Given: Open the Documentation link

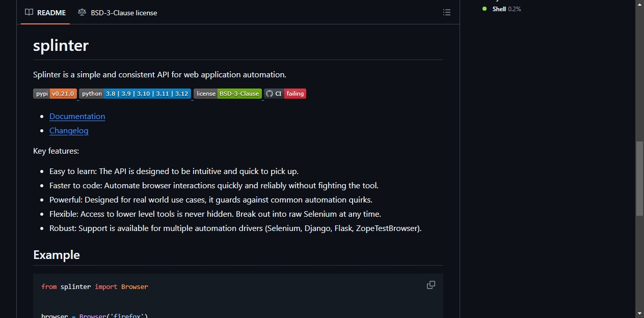Looking at the screenshot, I should [77, 116].
